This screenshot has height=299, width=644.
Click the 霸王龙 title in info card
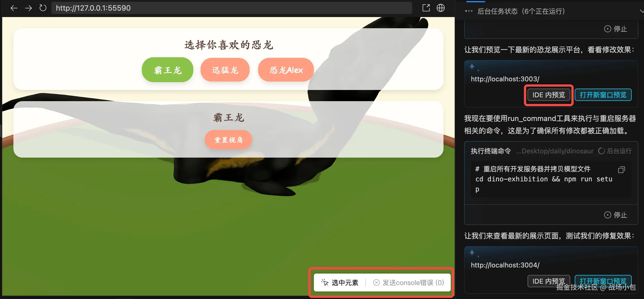point(228,117)
